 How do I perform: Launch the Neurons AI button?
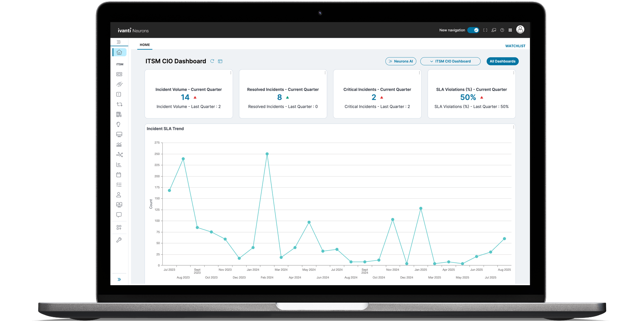tap(401, 61)
